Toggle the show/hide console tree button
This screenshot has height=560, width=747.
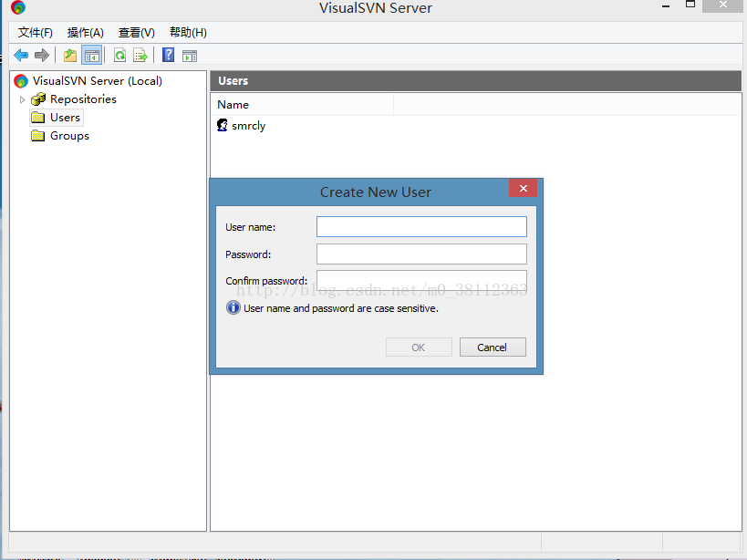92,56
